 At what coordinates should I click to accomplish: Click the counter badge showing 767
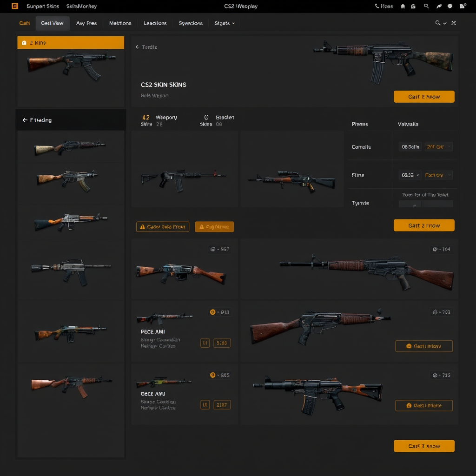220,249
